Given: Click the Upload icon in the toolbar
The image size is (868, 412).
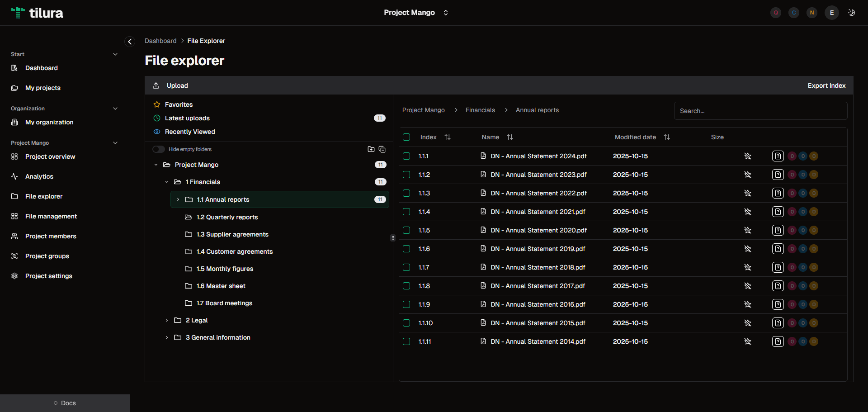Looking at the screenshot, I should point(156,85).
